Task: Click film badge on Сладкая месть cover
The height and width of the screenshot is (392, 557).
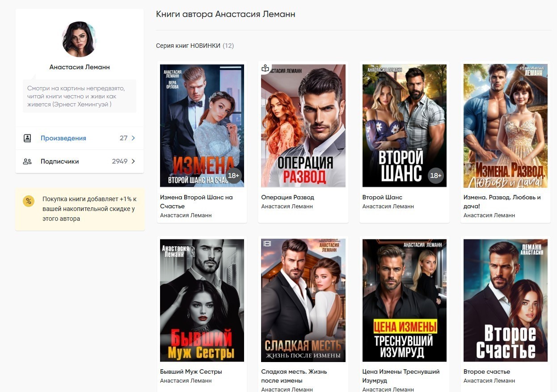Action: coord(267,244)
